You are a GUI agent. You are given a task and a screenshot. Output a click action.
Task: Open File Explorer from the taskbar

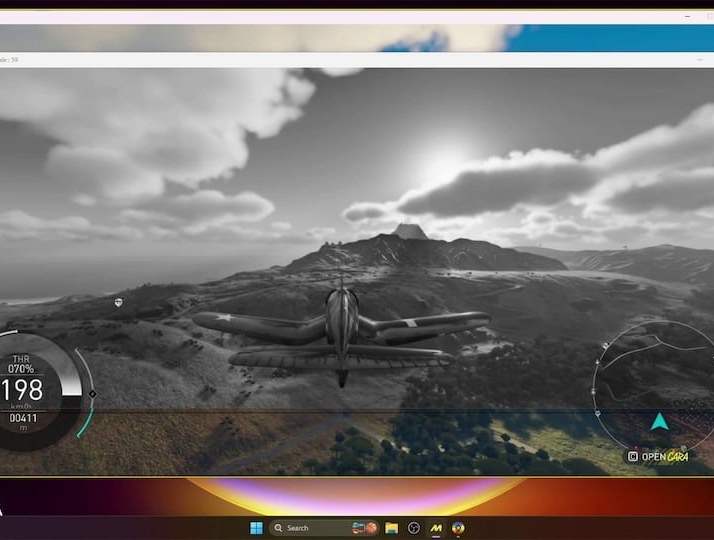pyautogui.click(x=392, y=528)
